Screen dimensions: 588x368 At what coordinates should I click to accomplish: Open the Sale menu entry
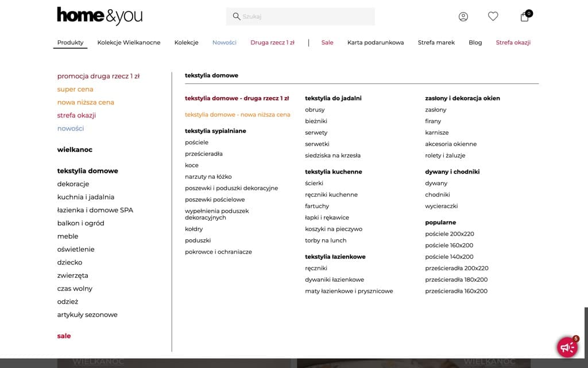pyautogui.click(x=327, y=42)
